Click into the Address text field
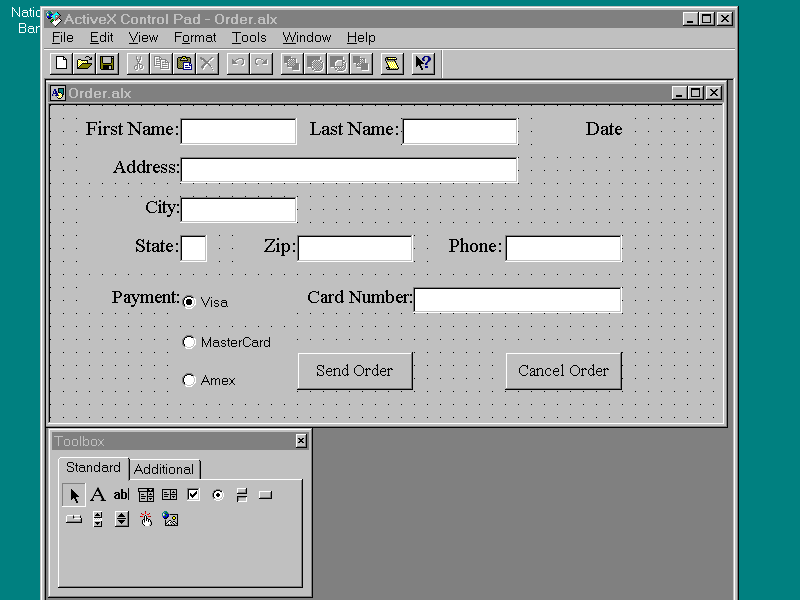Screen dimensions: 800x600 tap(348, 170)
